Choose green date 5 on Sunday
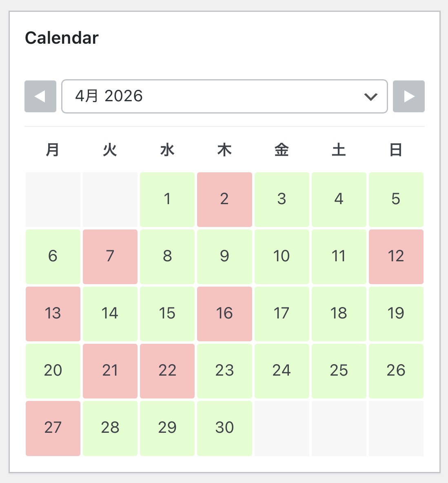The image size is (448, 483). [396, 199]
